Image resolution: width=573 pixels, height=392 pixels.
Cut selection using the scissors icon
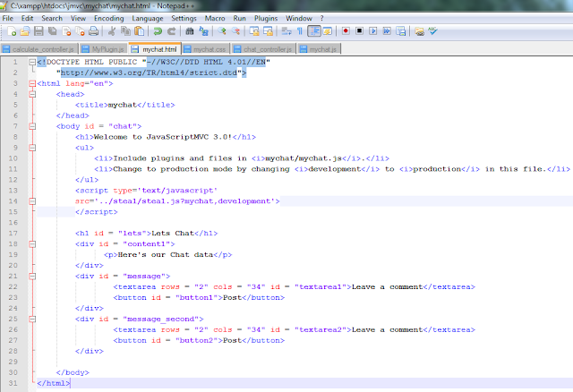[x=112, y=31]
